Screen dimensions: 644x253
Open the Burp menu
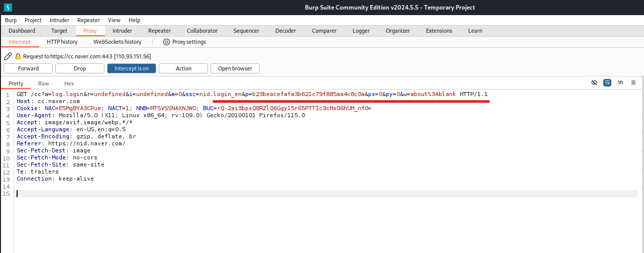(11, 20)
